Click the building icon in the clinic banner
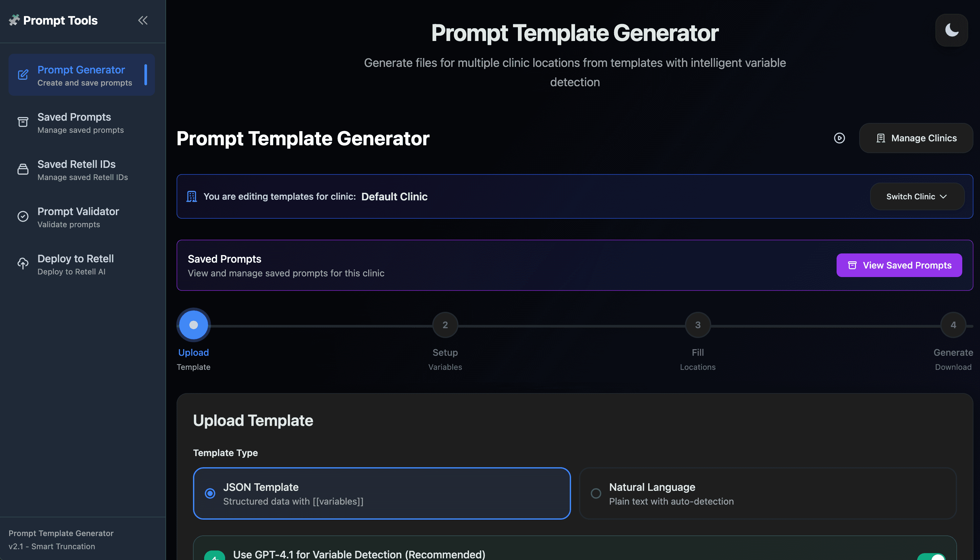This screenshot has height=560, width=980. (x=191, y=196)
